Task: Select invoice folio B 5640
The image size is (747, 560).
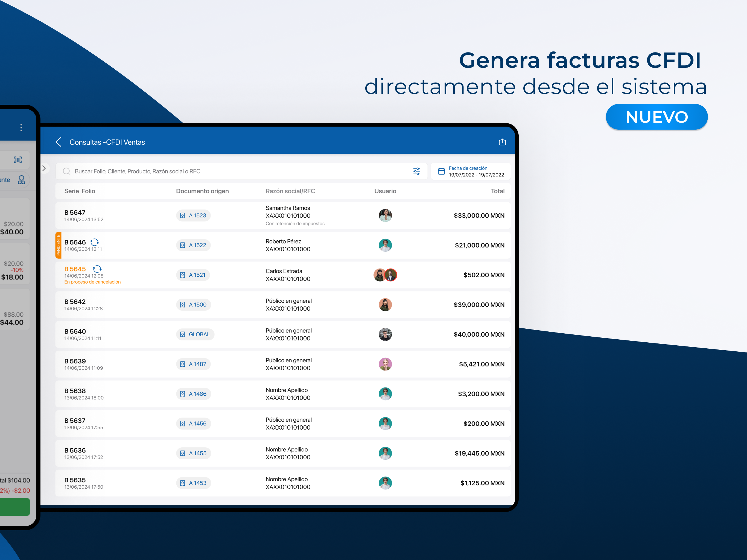Action: [x=75, y=331]
